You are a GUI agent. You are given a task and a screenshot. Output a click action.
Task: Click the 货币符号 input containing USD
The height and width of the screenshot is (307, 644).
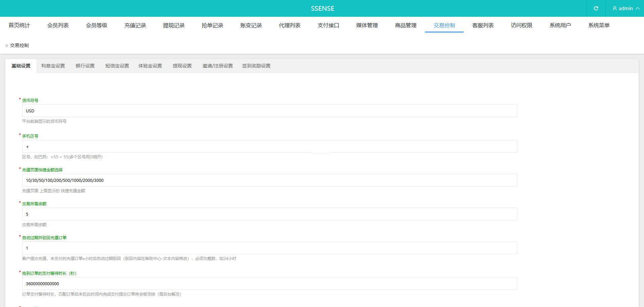tap(269, 111)
